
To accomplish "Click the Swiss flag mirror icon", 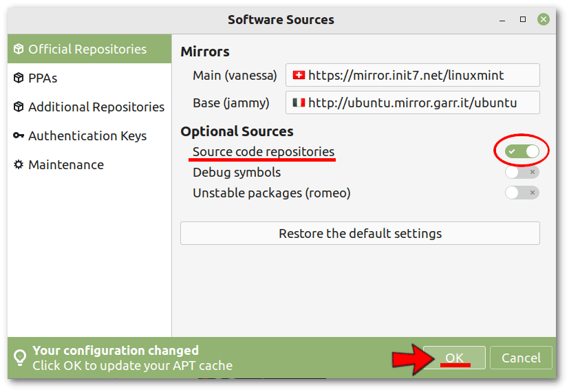I will [299, 75].
